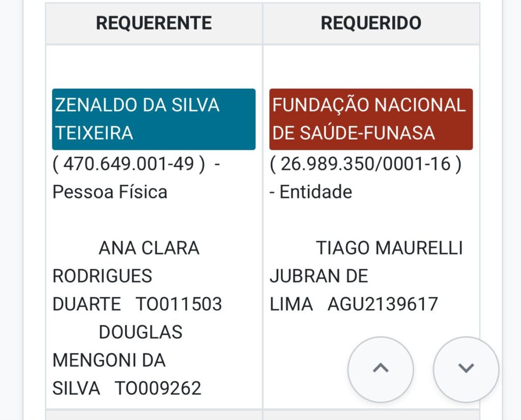Screen dimensions: 521x420
Task: Click the scroll down chevron button
Action: 466,370
